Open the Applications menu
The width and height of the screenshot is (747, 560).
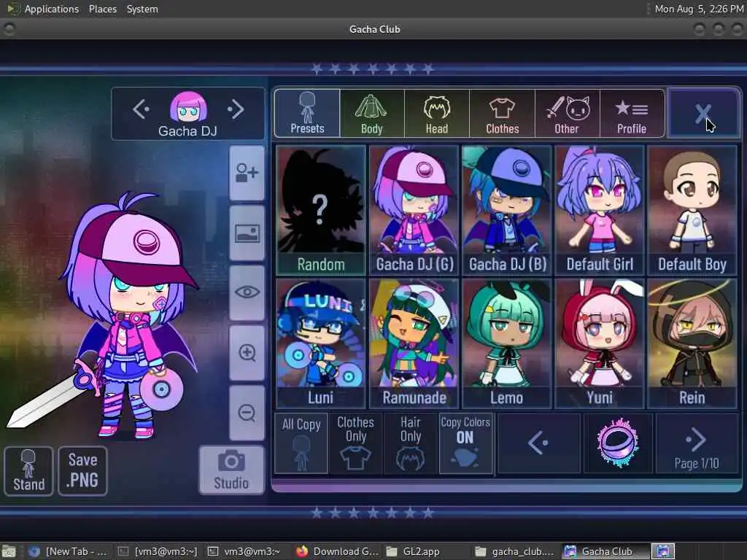52,9
